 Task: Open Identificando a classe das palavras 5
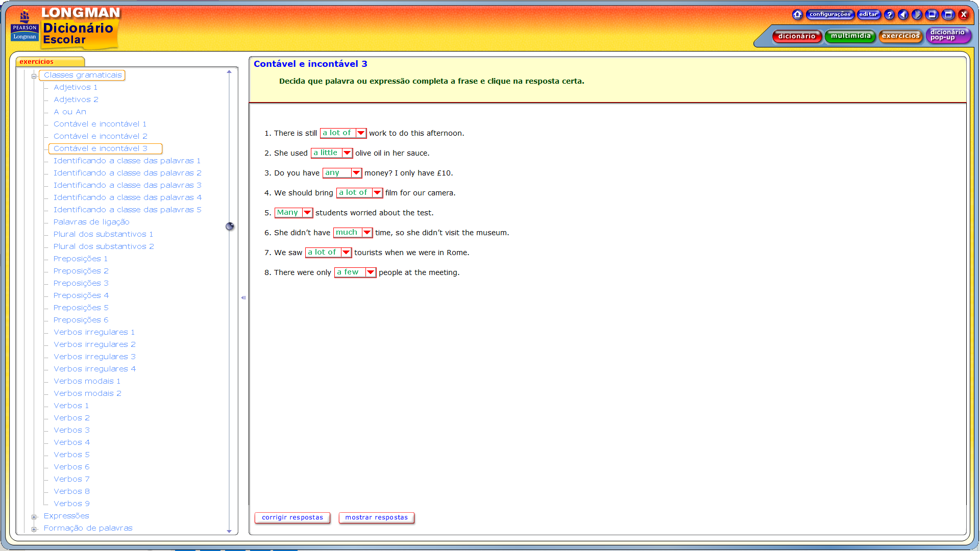click(x=128, y=210)
